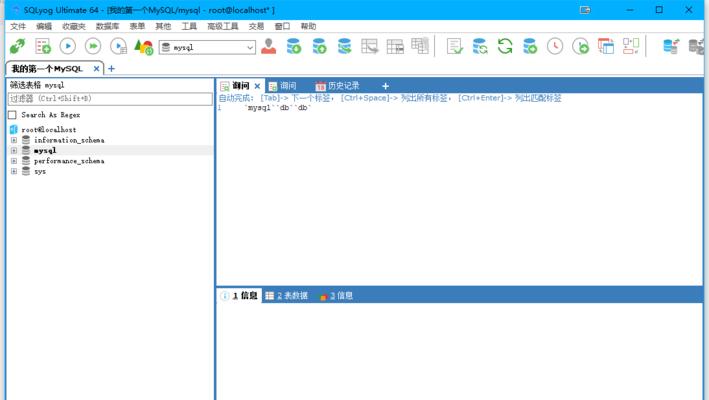
Task: Switch to 我的第一个MySQL connection tab
Action: click(x=47, y=69)
